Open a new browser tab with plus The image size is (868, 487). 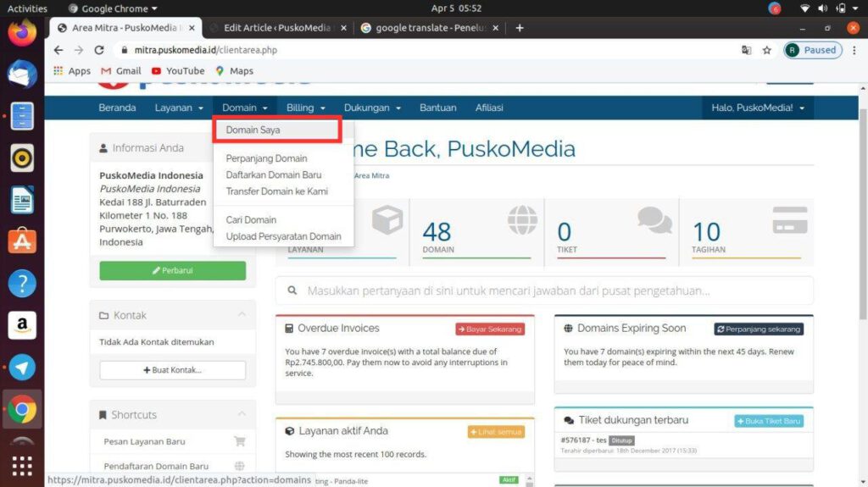tap(520, 28)
